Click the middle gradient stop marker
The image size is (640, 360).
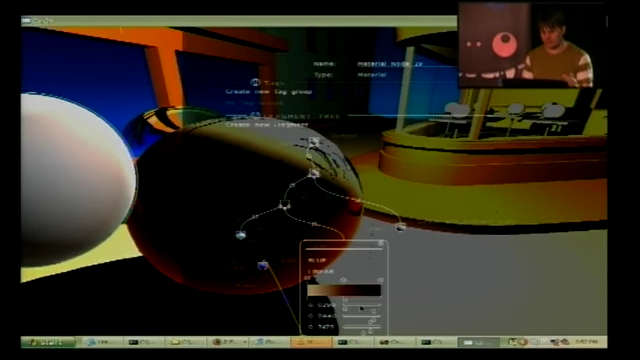pyautogui.click(x=343, y=280)
